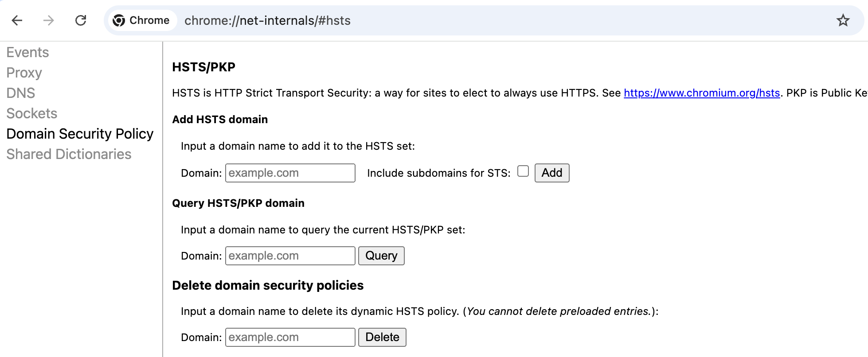Focus the Query HSTS/PKP domain field
The width and height of the screenshot is (868, 357).
click(x=290, y=256)
